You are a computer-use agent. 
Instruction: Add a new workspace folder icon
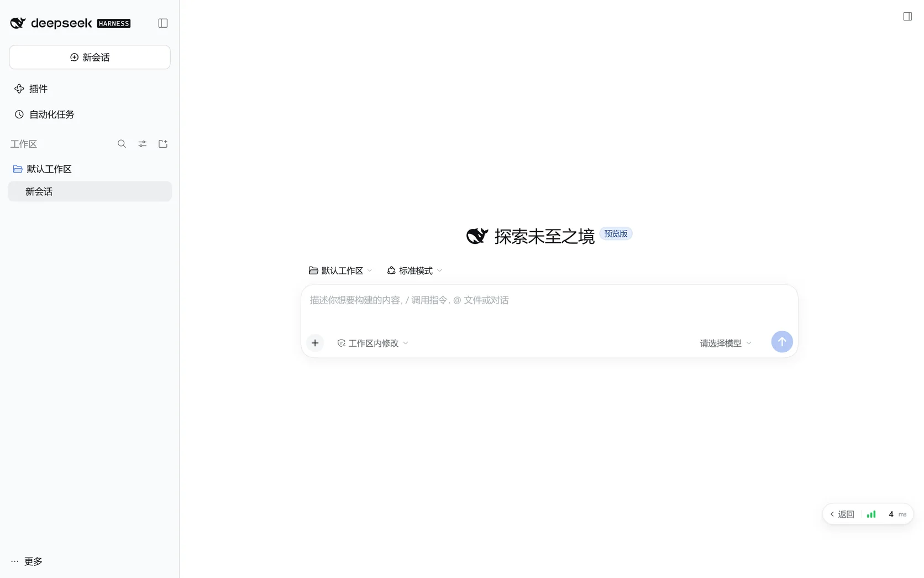(x=163, y=144)
